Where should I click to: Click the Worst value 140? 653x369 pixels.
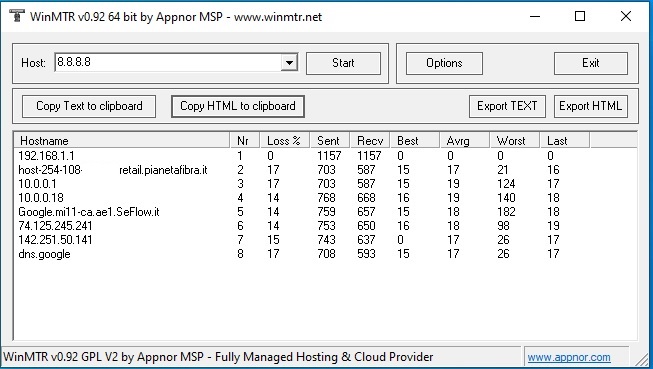pos(506,198)
